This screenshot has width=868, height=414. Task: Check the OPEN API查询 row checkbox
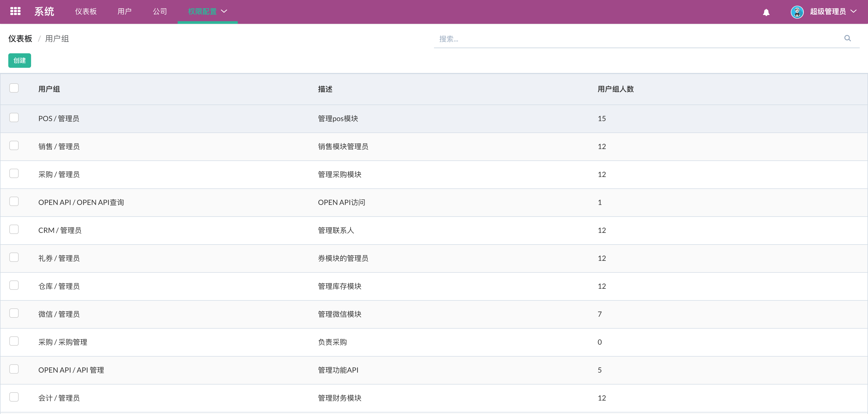pos(14,202)
